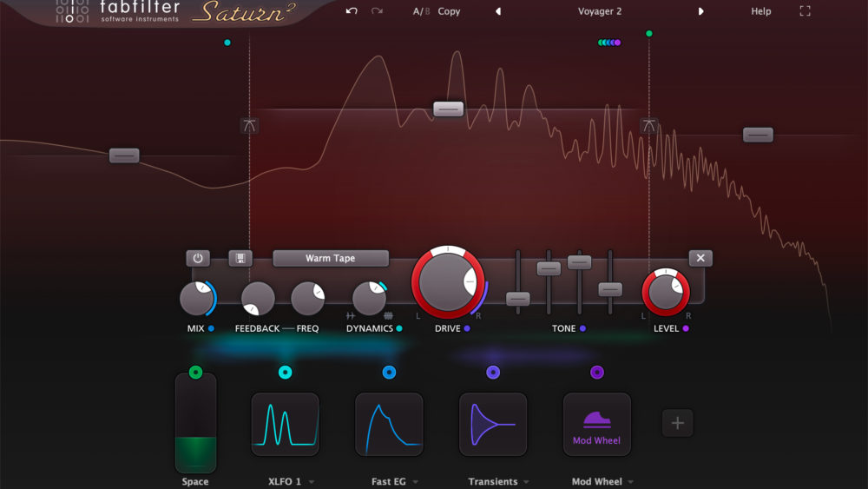Viewport: 868px width, 489px height.
Task: Select next preset arrow
Action: point(701,11)
